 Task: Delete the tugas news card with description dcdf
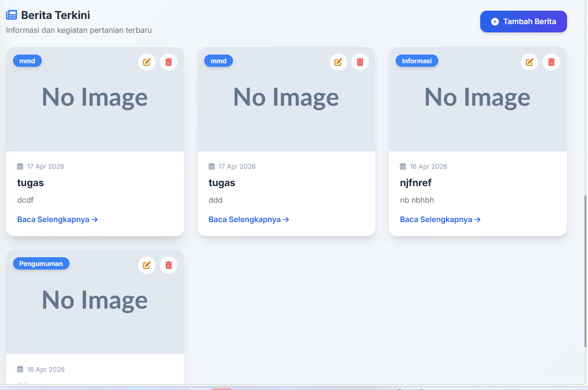click(x=169, y=62)
